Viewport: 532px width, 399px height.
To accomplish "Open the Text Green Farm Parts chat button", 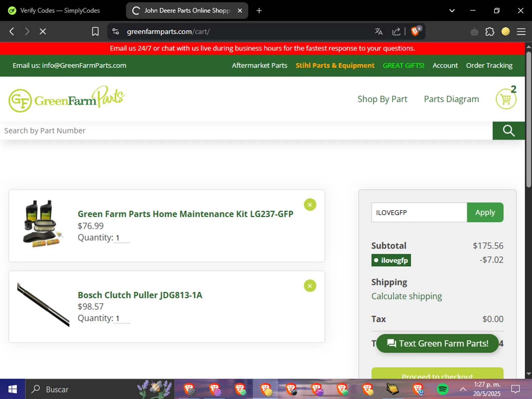I will coord(438,343).
